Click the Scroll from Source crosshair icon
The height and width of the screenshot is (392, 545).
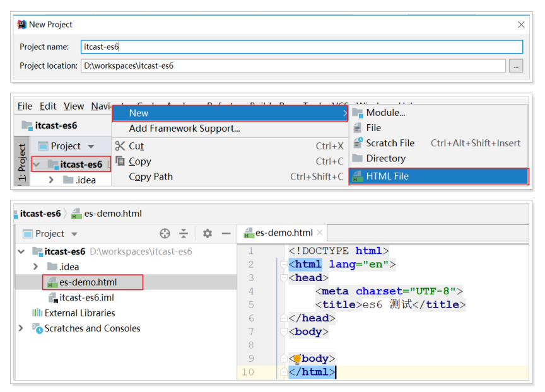(x=165, y=234)
